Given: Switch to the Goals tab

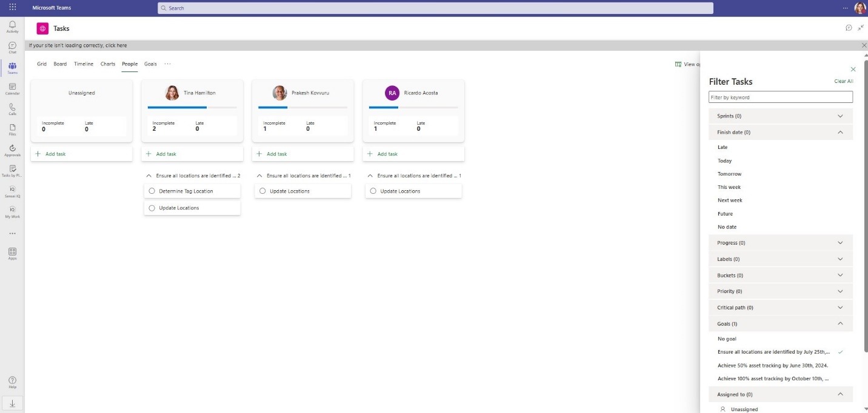Looking at the screenshot, I should pyautogui.click(x=150, y=64).
